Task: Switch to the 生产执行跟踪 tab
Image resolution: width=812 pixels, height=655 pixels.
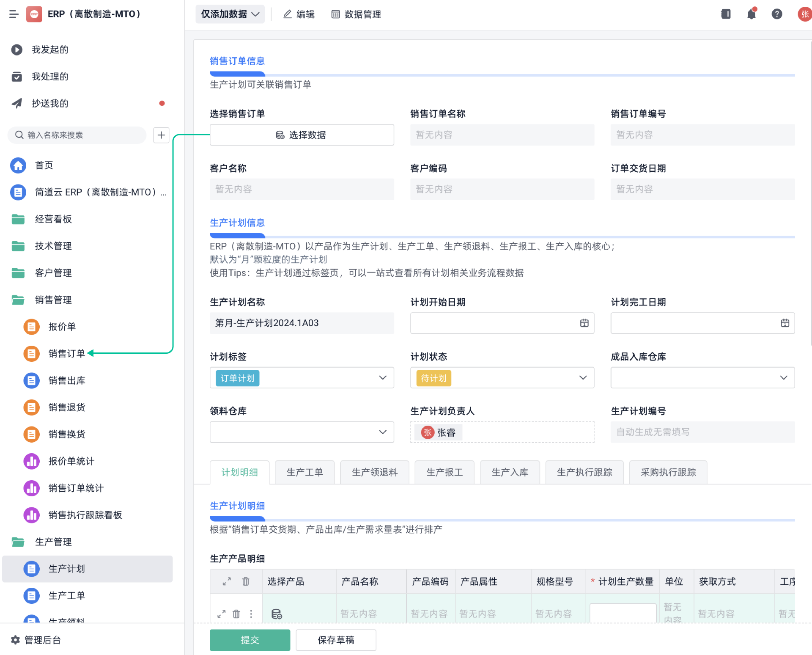Action: point(584,472)
